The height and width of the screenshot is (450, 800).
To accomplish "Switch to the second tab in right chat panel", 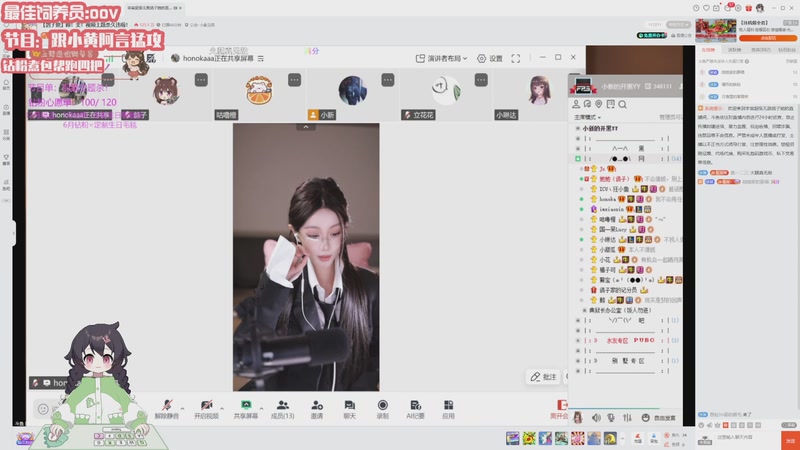I will tap(734, 50).
